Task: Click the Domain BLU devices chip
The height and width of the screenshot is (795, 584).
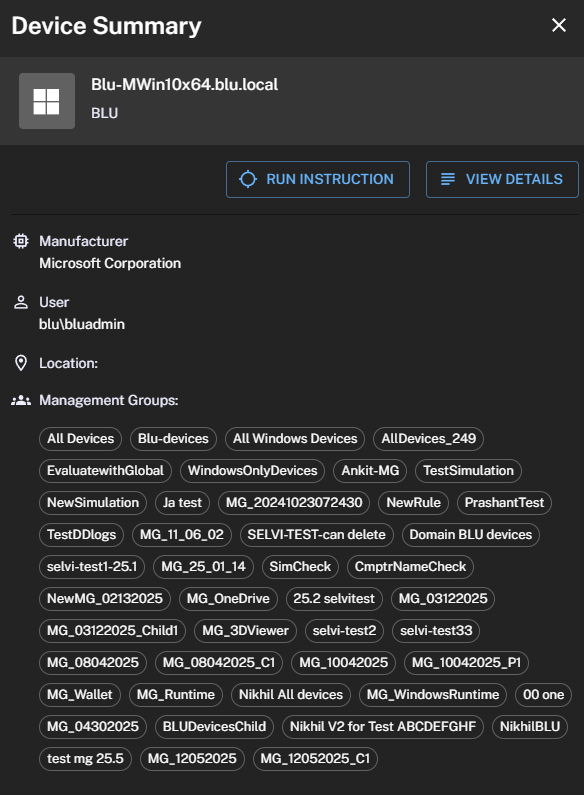Action: coord(470,534)
